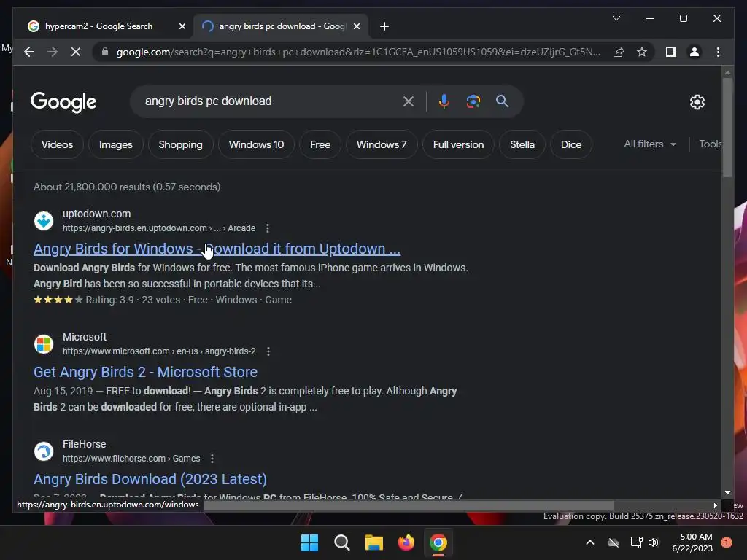Click the OneDrive cloud tray icon
747x560 pixels.
pos(614,542)
